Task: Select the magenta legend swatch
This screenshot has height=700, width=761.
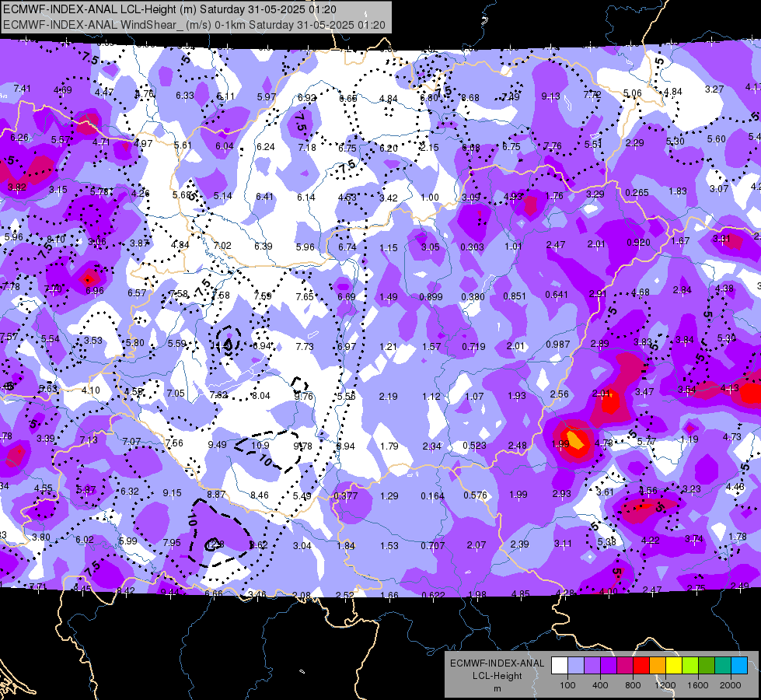Action: 625,666
